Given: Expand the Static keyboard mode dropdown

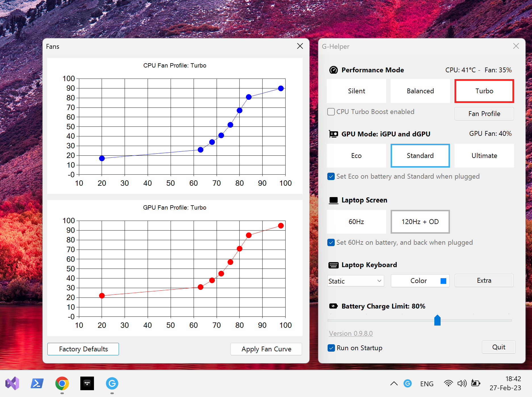Looking at the screenshot, I should [x=355, y=281].
